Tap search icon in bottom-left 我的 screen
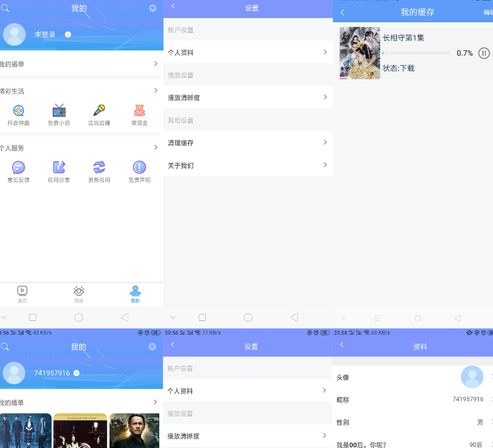The width and height of the screenshot is (493, 448). pyautogui.click(x=5, y=347)
